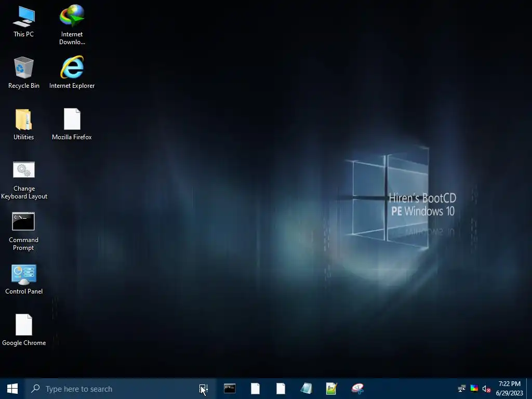This screenshot has height=399, width=532.
Task: Open the Windows Start menu
Action: coord(12,389)
